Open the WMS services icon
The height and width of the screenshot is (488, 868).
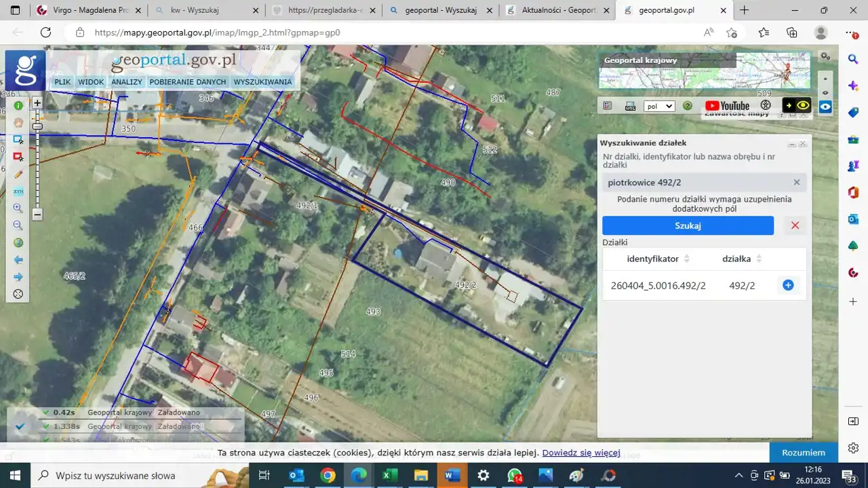click(x=630, y=106)
